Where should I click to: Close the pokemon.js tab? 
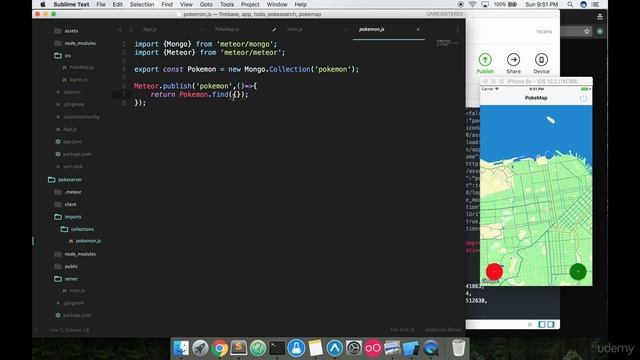(418, 29)
